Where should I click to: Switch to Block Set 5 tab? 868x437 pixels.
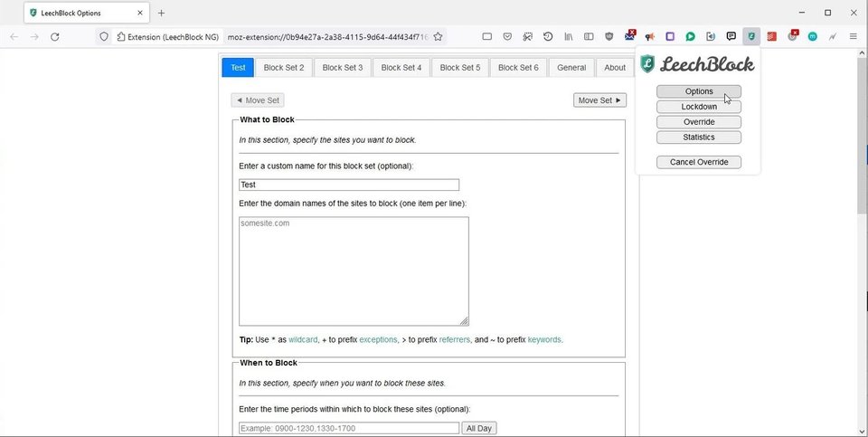point(460,68)
